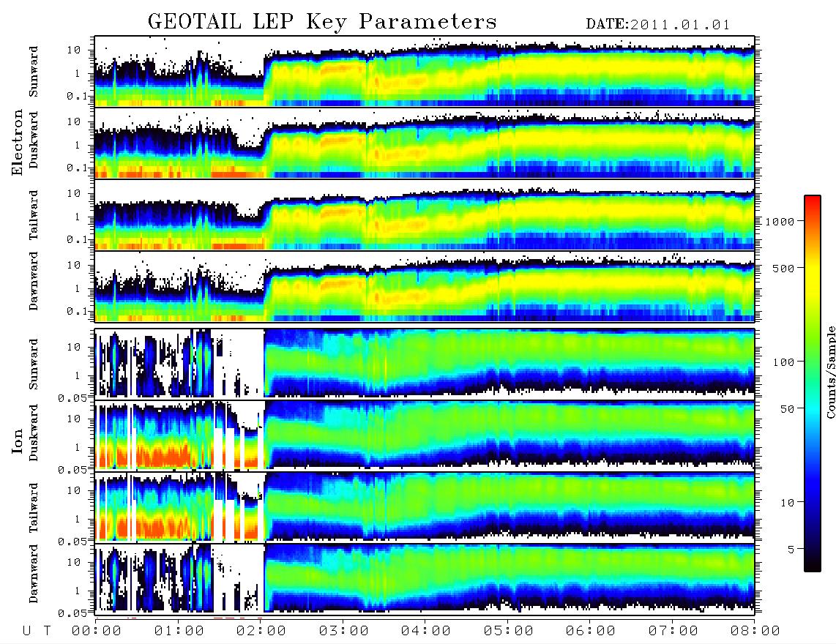Click the title "GEOTAIL LEP Key Parameters"
Image resolution: width=836 pixels, height=644 pixels.
tap(322, 23)
